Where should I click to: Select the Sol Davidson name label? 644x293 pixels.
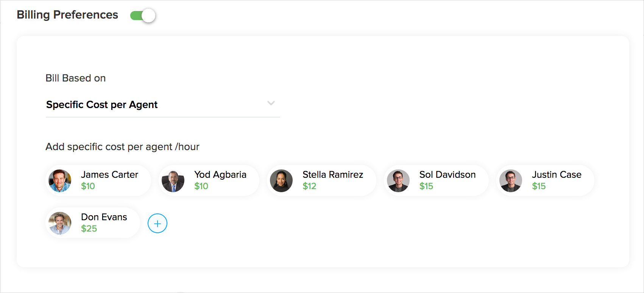coord(448,175)
